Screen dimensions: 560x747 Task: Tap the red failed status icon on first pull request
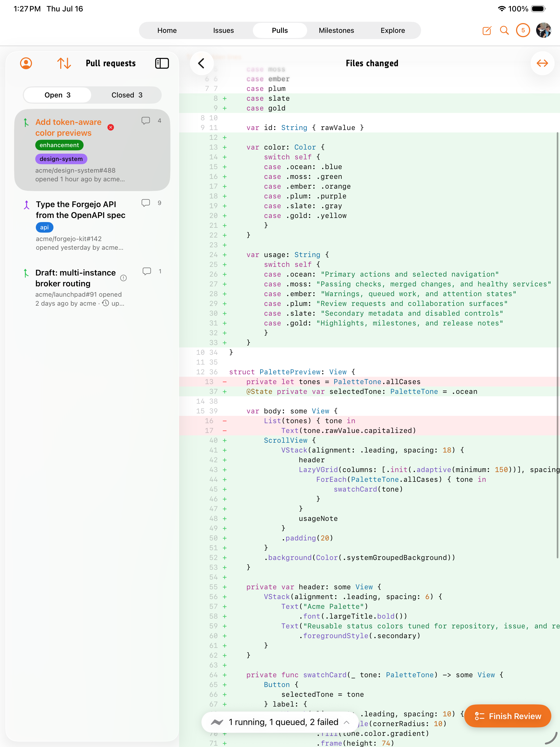(x=111, y=127)
